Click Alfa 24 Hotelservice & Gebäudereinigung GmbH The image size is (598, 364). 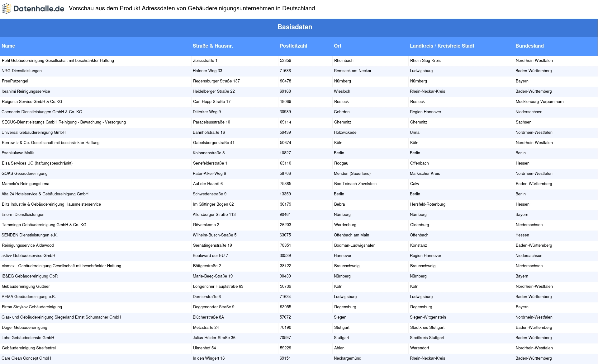pyautogui.click(x=45, y=194)
